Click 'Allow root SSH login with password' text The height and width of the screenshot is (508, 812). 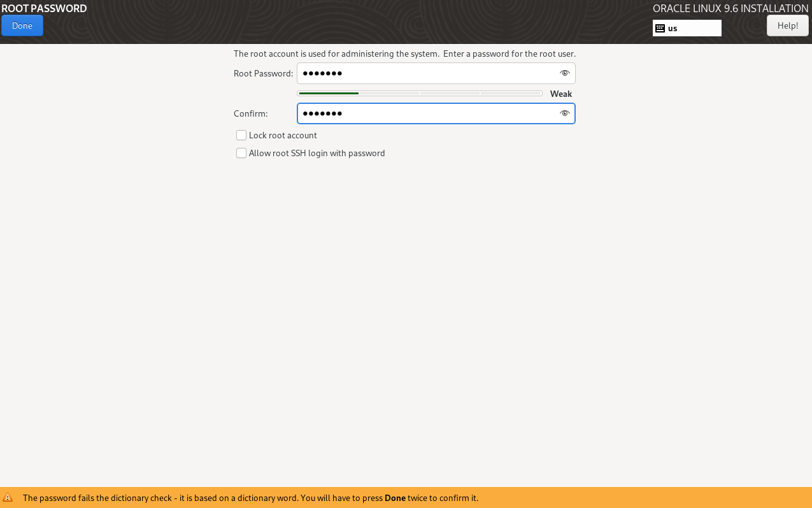click(317, 153)
